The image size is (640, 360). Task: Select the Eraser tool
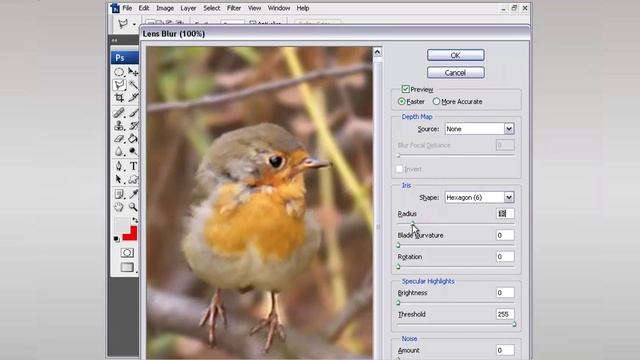click(119, 139)
